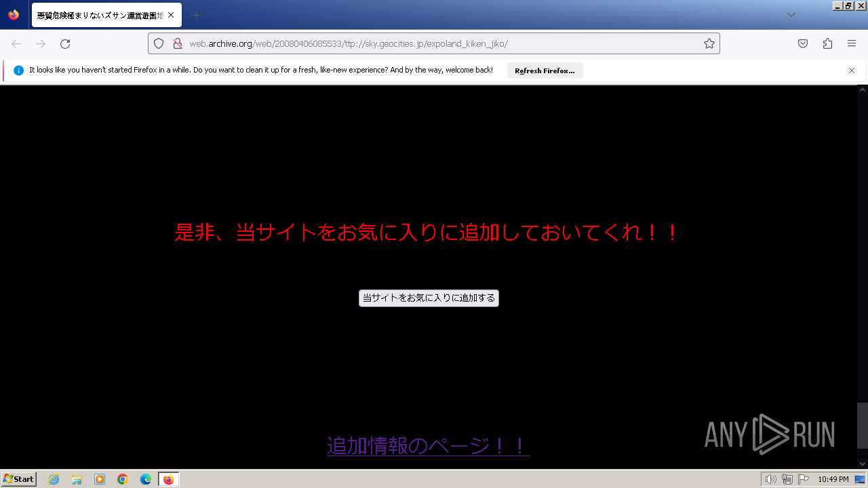Screen dimensions: 868x488
Task: Click the show desktop button
Action: click(861, 479)
